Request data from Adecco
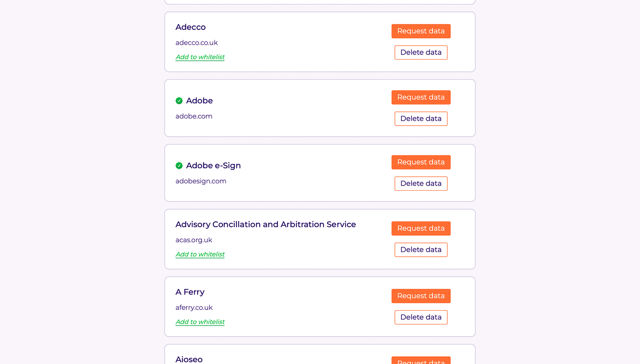The width and height of the screenshot is (640, 364). (421, 31)
